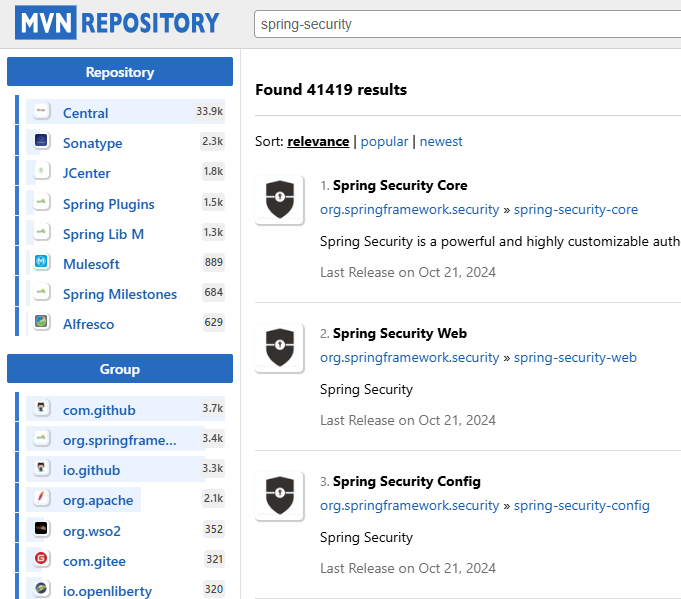Open the Mulesoft repository link

click(91, 264)
